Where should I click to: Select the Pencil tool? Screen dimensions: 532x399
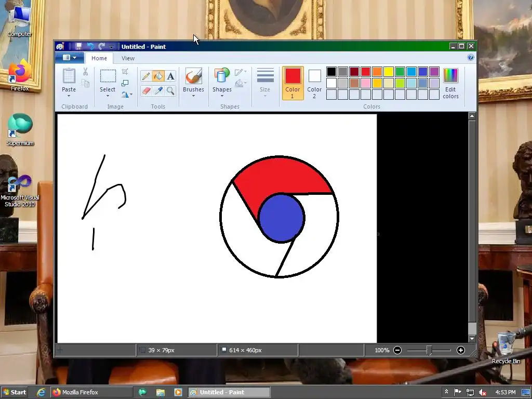coord(146,76)
